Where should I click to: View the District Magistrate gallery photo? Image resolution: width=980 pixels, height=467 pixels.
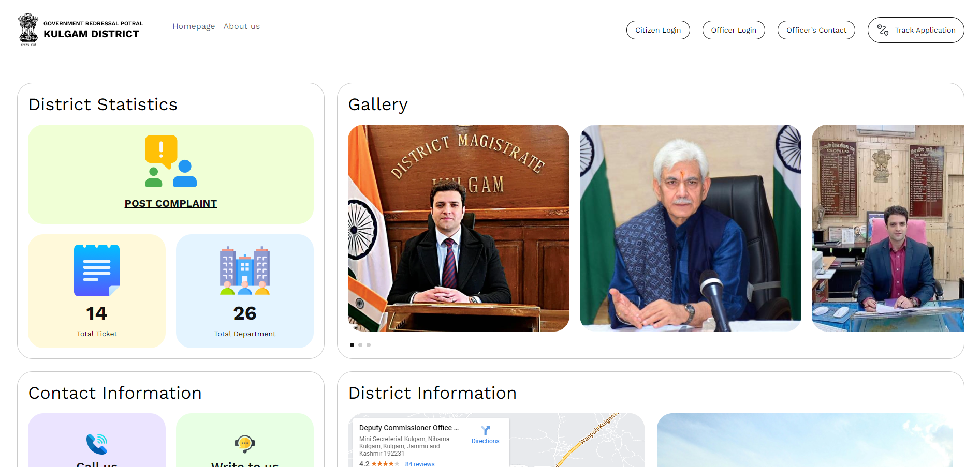pos(458,228)
